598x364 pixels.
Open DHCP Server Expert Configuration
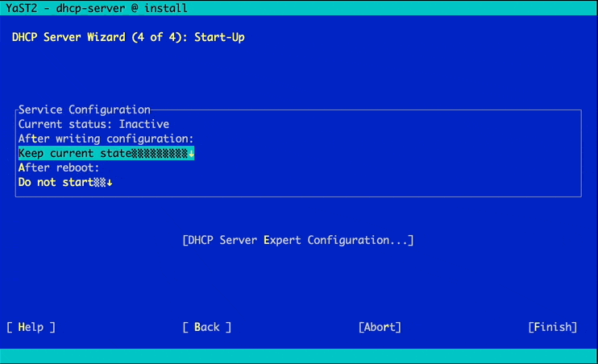298,240
